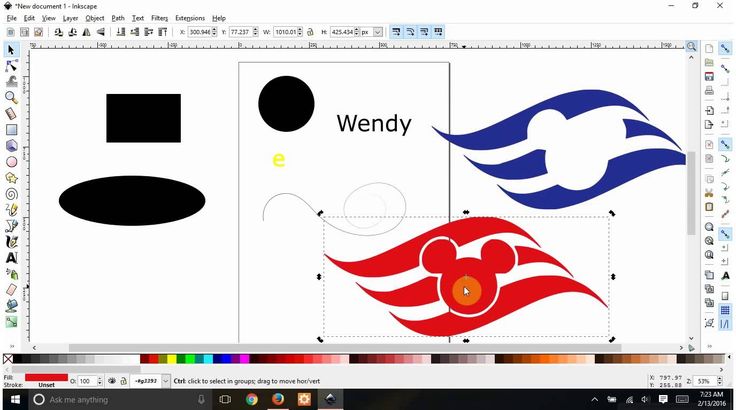Open the Object menu
Viewport: 736px width, 410px height.
point(95,18)
